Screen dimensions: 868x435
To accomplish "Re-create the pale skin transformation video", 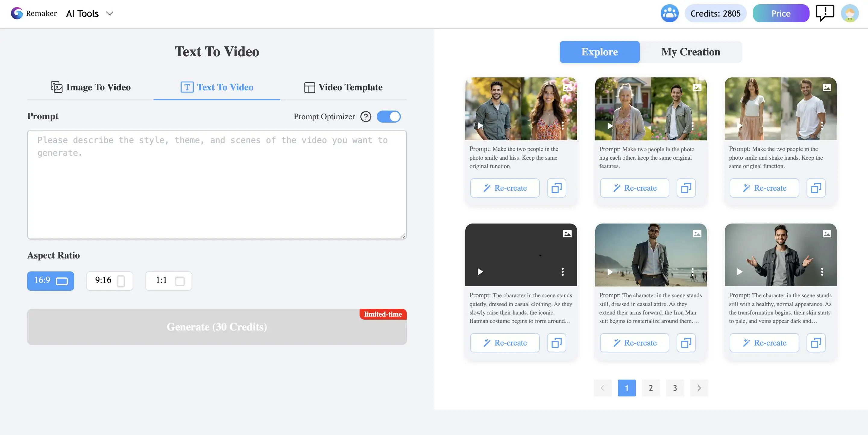I will coord(764,343).
